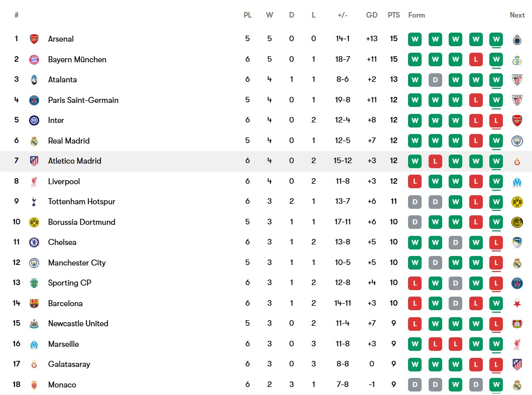Select the Borussia Dortmund club crest
Screen dimensions: 532x395
[x=34, y=222]
